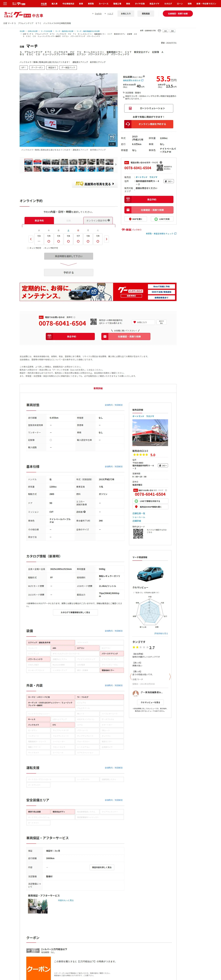Viewport: 221px width, 980px height.
Task: Click 閲覧履歴 header button
Action: click(x=145, y=14)
